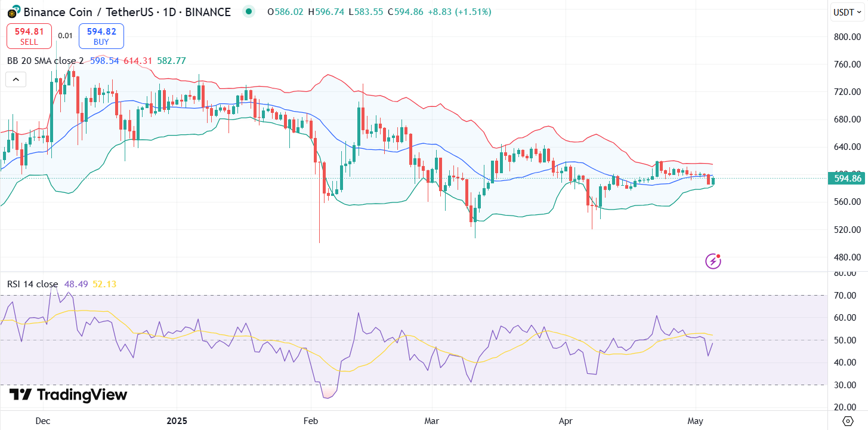Click the low price L583.55 value
Viewport: 868px width, 430px height.
(366, 12)
